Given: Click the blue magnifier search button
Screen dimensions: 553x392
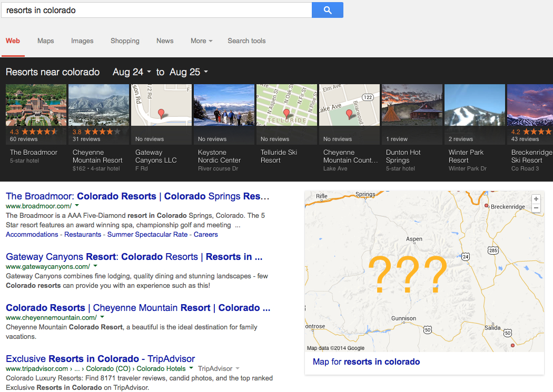Looking at the screenshot, I should click(327, 10).
